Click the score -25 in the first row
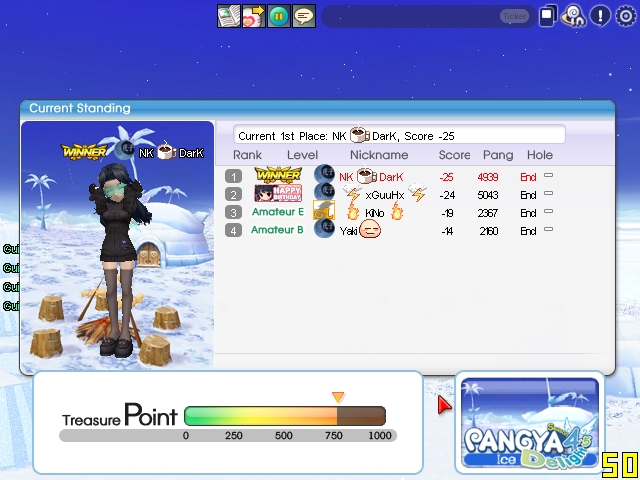 coord(447,177)
